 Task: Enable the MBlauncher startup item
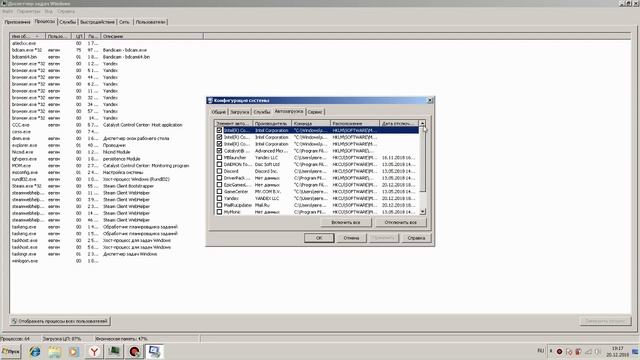(219, 158)
